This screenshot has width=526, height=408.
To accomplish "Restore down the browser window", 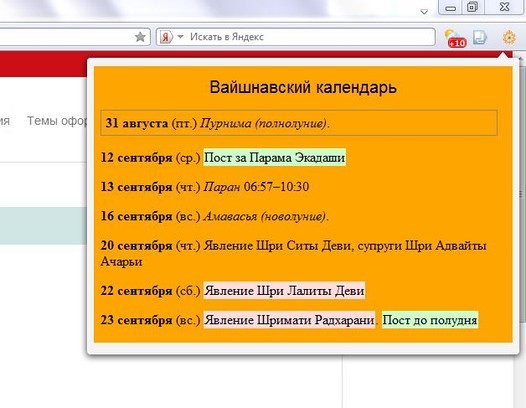I will tap(473, 7).
